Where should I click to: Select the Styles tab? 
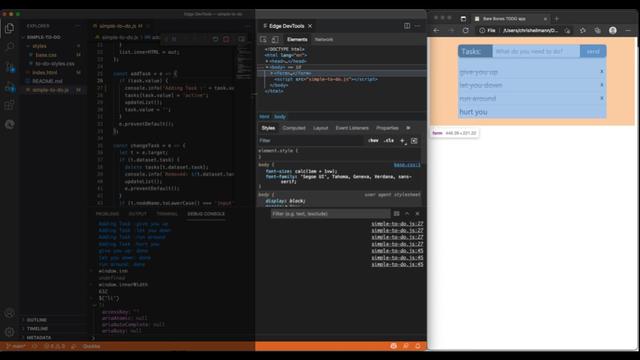268,128
